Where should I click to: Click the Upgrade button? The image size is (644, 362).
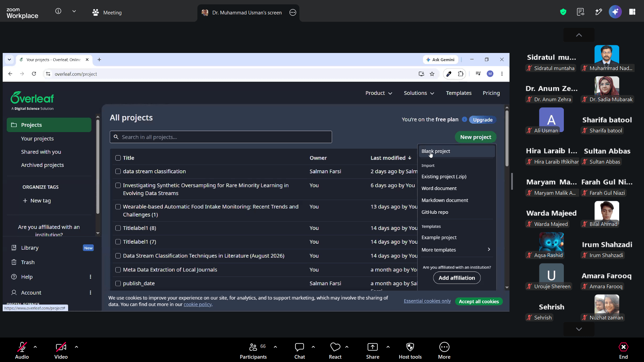pyautogui.click(x=483, y=120)
